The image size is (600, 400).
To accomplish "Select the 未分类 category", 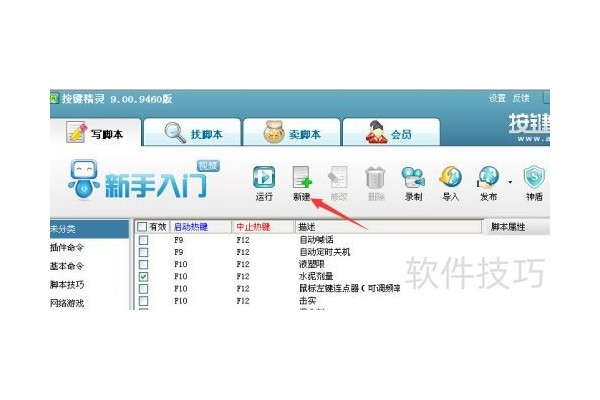I will tap(90, 229).
